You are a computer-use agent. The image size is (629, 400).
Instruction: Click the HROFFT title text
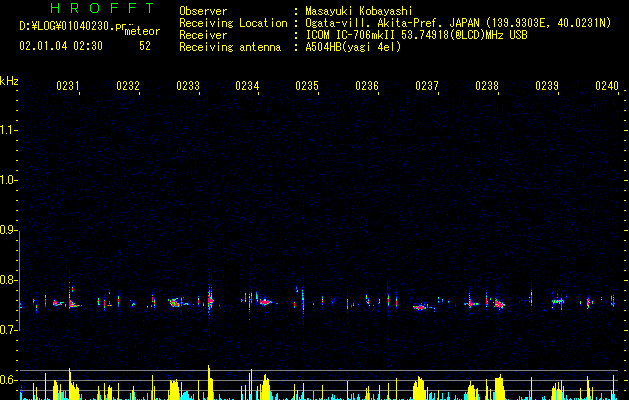[x=103, y=8]
